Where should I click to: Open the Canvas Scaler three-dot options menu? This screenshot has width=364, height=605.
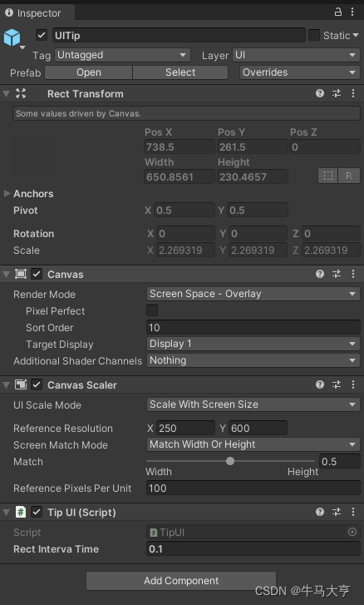tap(353, 384)
